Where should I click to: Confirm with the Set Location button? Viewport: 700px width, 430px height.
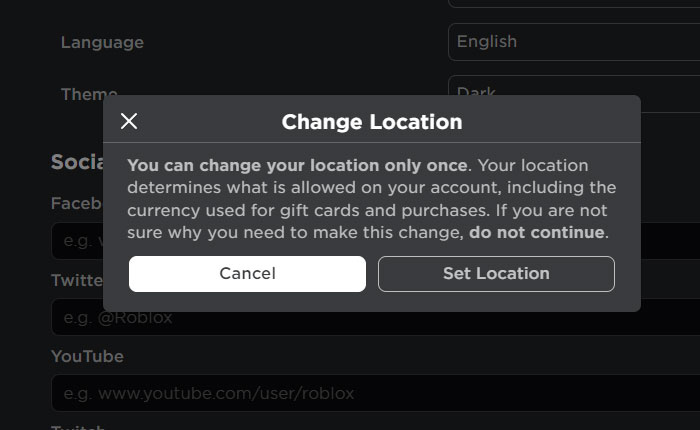tap(496, 273)
